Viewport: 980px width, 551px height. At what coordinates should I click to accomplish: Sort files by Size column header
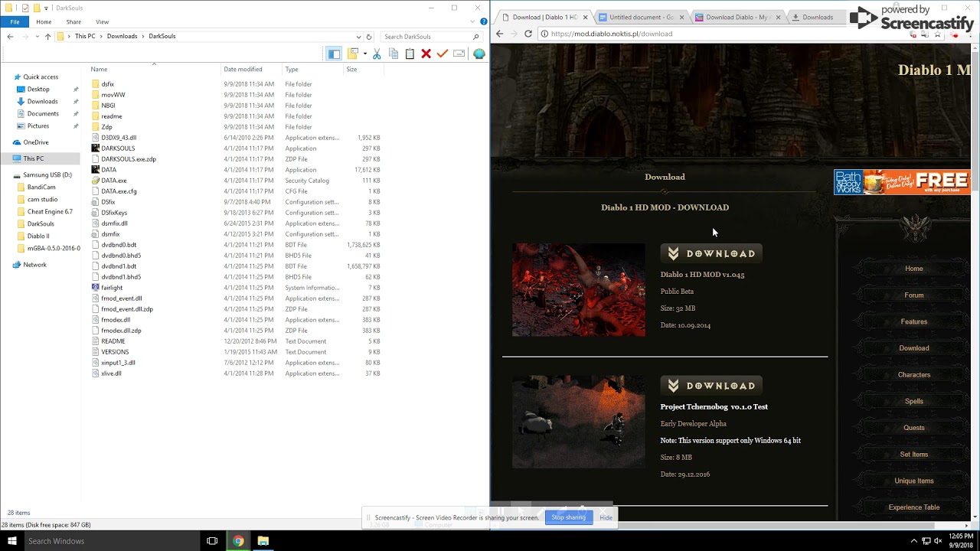351,69
